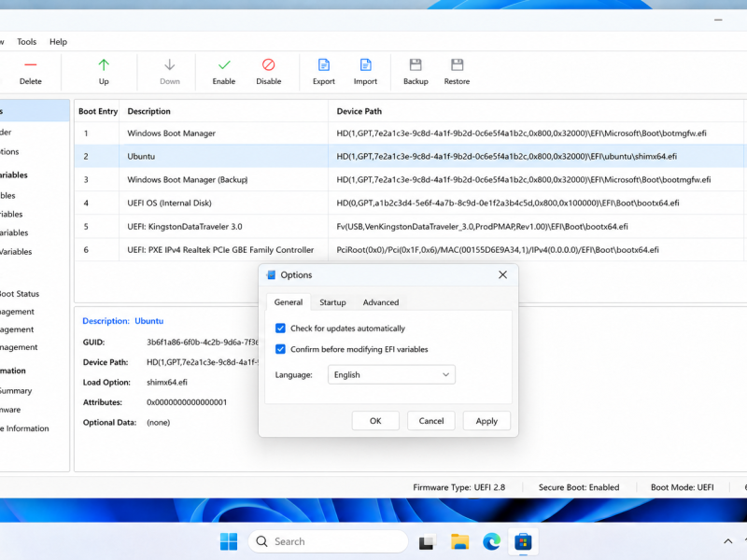Toggle Check for updates automatically checkbox
Screen dimensions: 747x560
[x=280, y=329]
